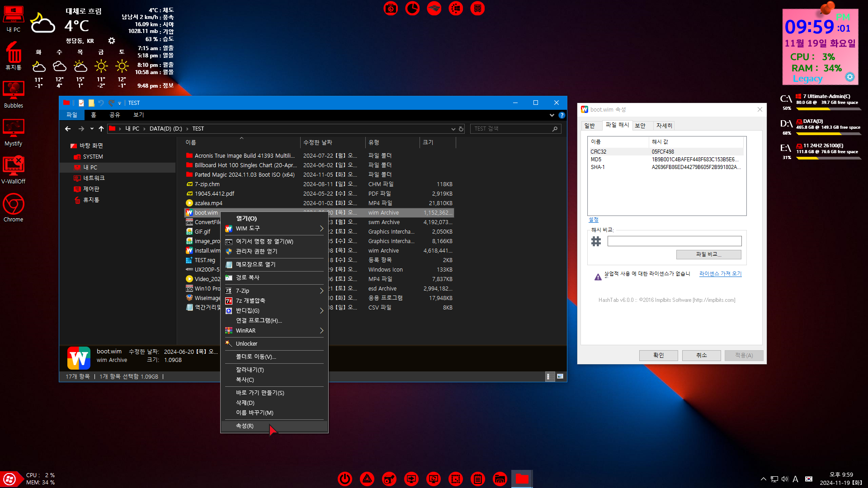The width and height of the screenshot is (868, 488).
Task: Click the TEST 검색 search box
Action: click(x=516, y=129)
